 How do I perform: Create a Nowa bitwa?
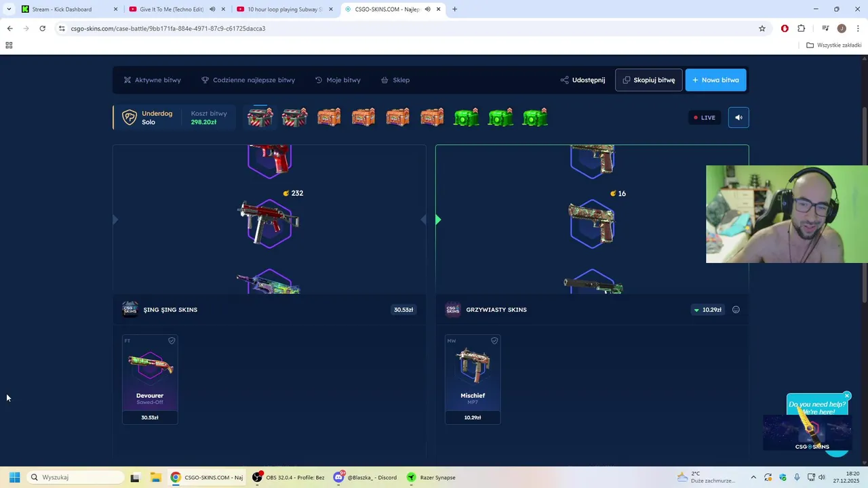coord(715,80)
